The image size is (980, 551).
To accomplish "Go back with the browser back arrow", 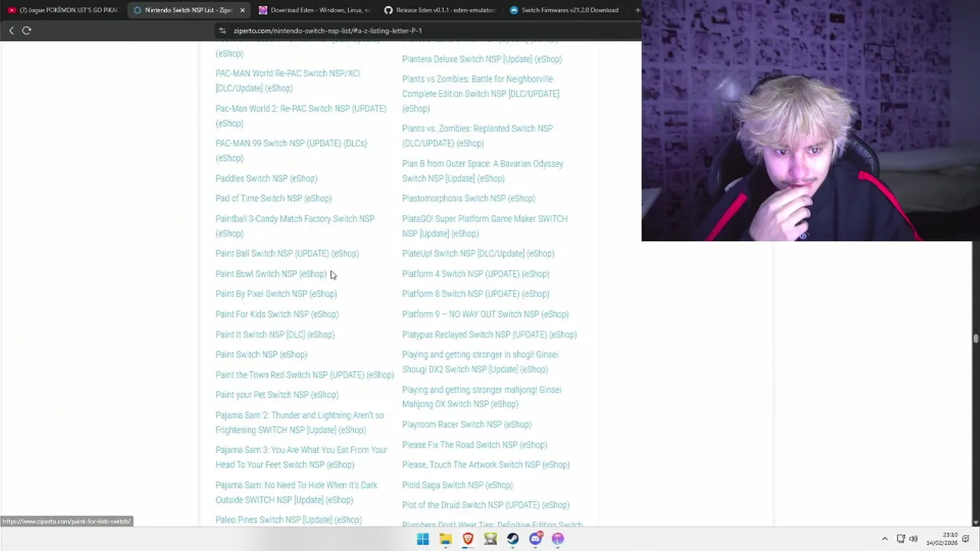I will (11, 31).
